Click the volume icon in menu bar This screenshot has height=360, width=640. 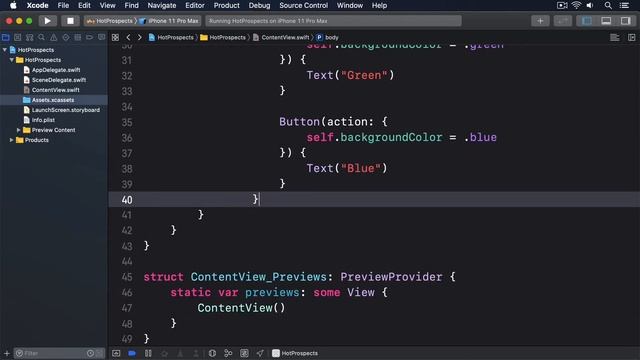pyautogui.click(x=590, y=5)
